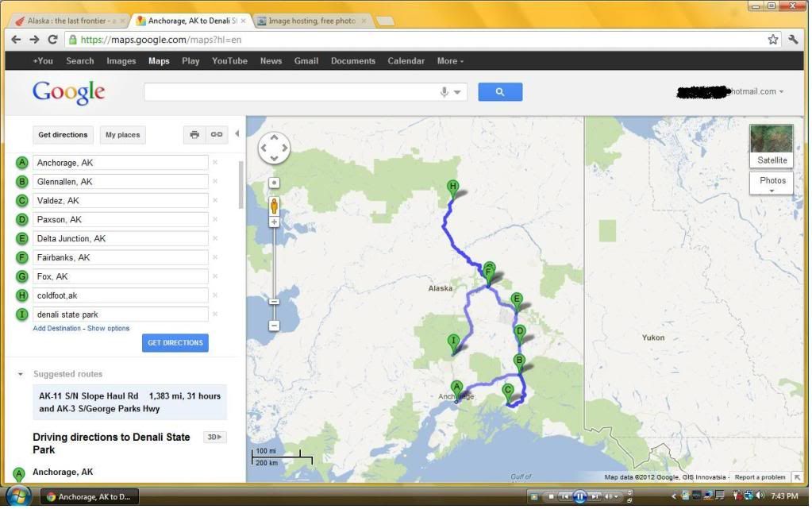The width and height of the screenshot is (812, 509).
Task: Bookmark this page with the star icon
Action: click(x=772, y=40)
